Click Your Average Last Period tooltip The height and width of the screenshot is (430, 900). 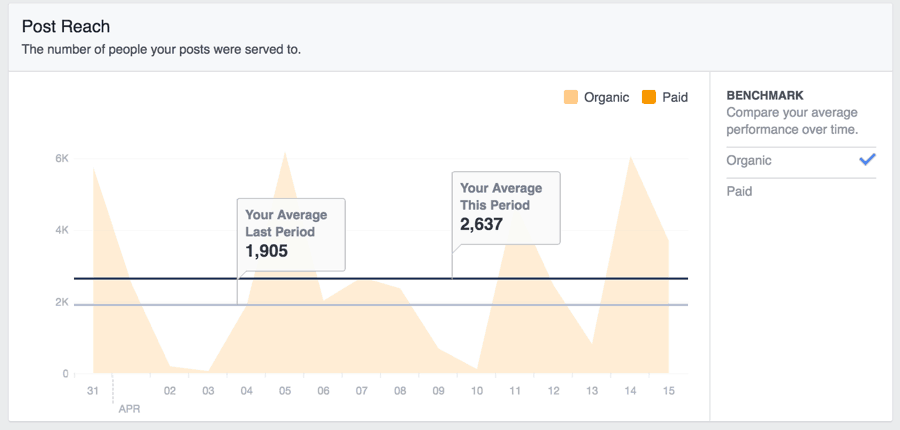[291, 233]
